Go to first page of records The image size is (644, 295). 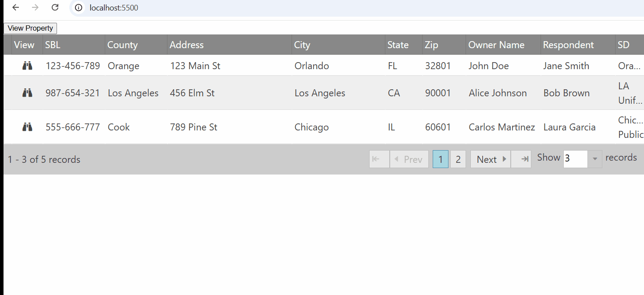[x=379, y=159]
